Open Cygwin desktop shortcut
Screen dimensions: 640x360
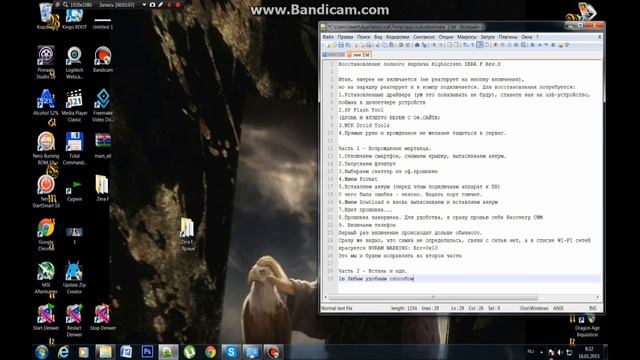pos(74,190)
